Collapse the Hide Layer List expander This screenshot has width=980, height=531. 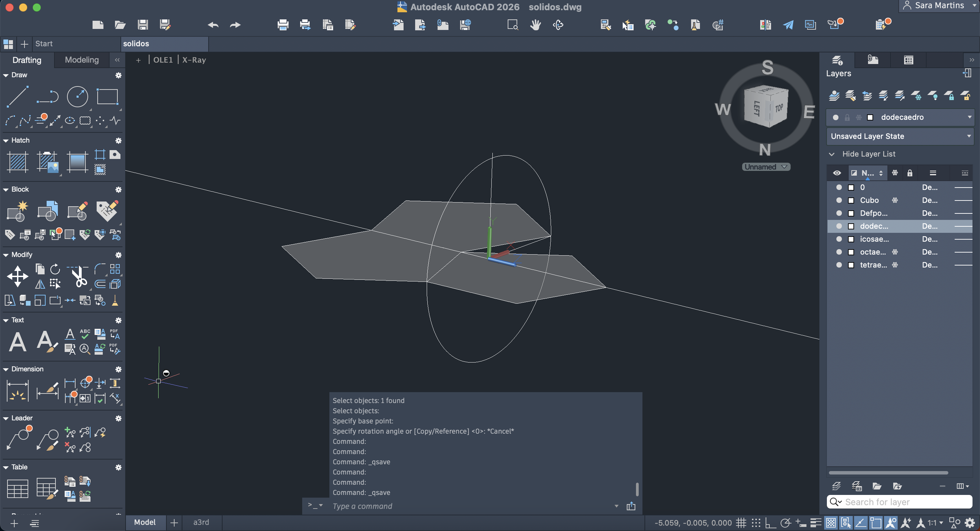832,154
